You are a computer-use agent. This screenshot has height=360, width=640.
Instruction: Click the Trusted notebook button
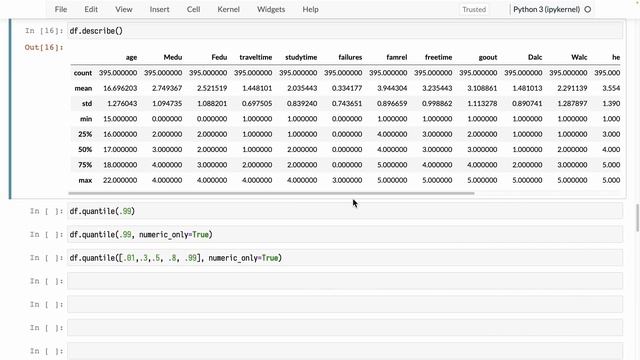pyautogui.click(x=474, y=9)
